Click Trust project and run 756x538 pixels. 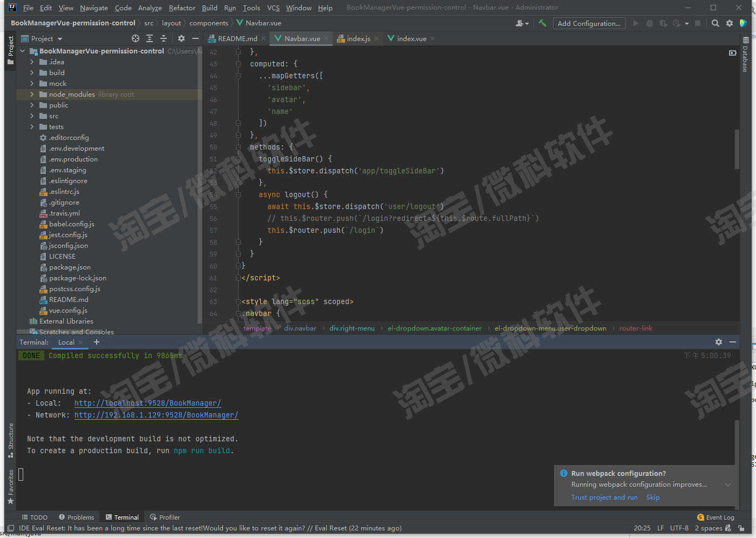coord(604,497)
